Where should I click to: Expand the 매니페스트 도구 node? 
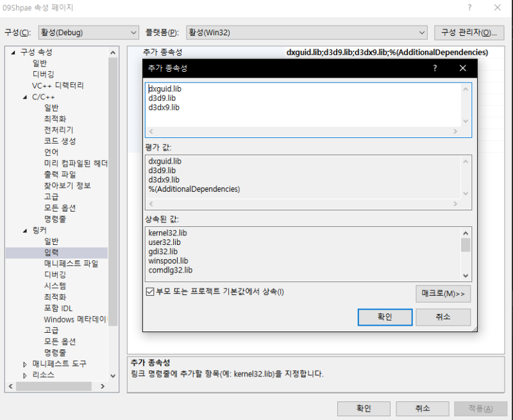coord(25,364)
